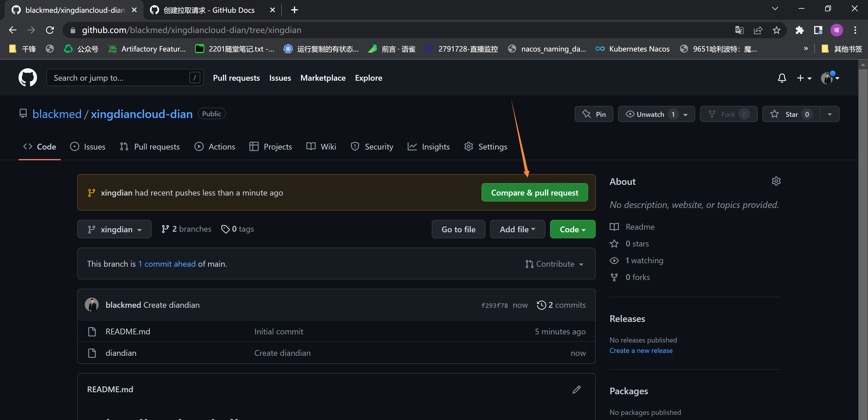868x420 pixels.
Task: Open the browser side panel icon
Action: coord(818,30)
